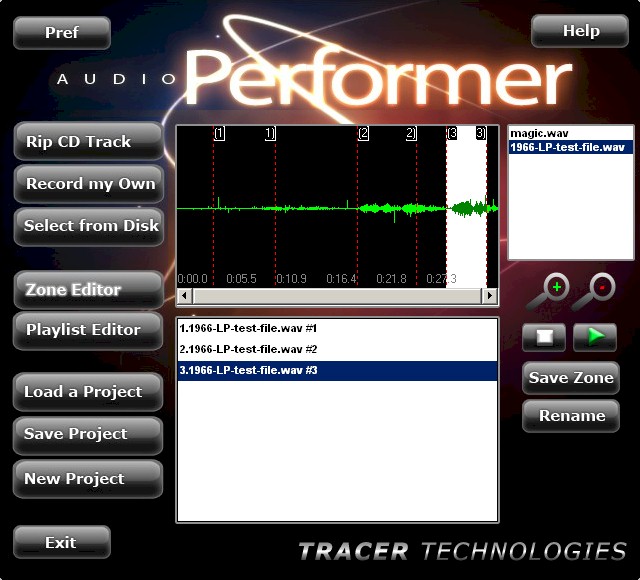
Task: Click Save Project
Action: [x=89, y=434]
